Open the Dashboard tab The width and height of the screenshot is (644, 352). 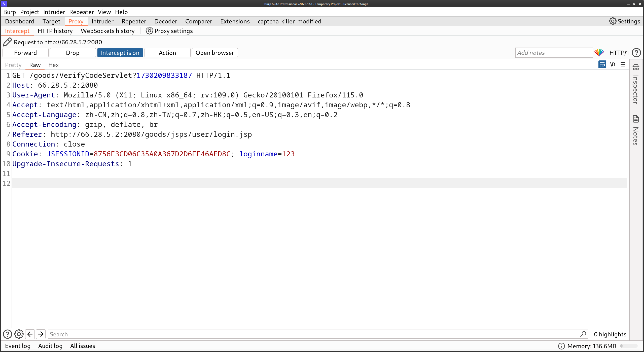point(20,21)
